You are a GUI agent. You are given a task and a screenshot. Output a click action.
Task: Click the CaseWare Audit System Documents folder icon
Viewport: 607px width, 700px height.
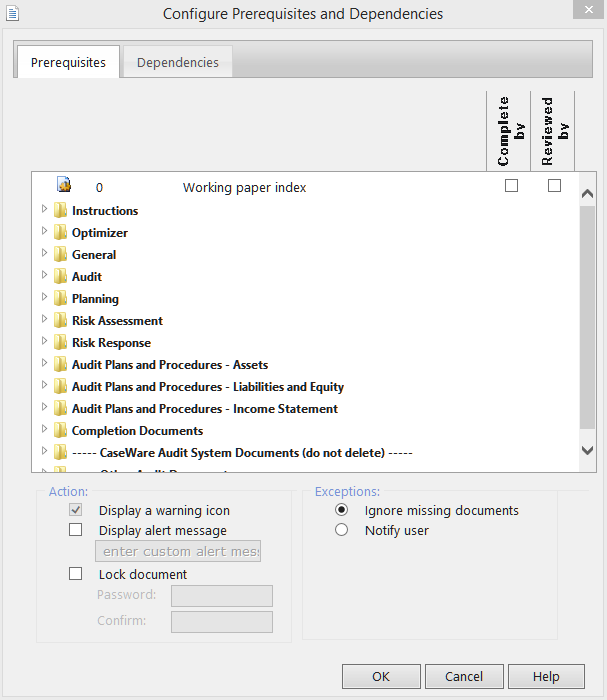click(x=60, y=452)
